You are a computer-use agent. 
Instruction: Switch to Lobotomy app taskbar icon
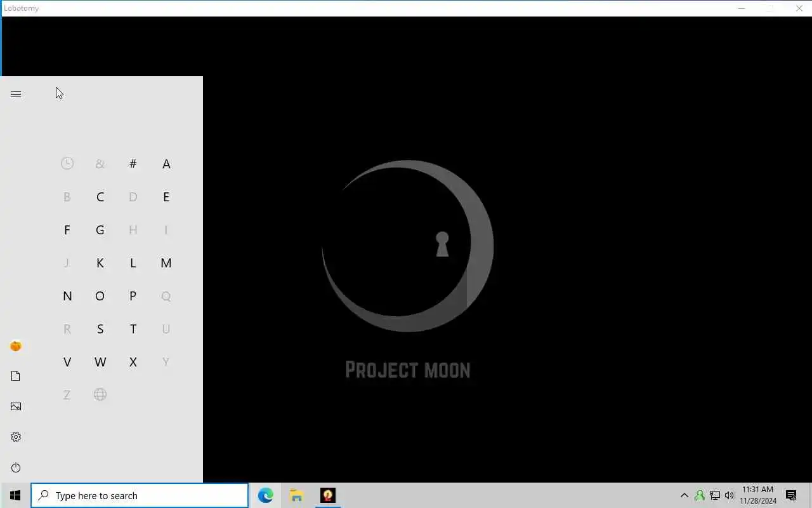click(x=327, y=495)
